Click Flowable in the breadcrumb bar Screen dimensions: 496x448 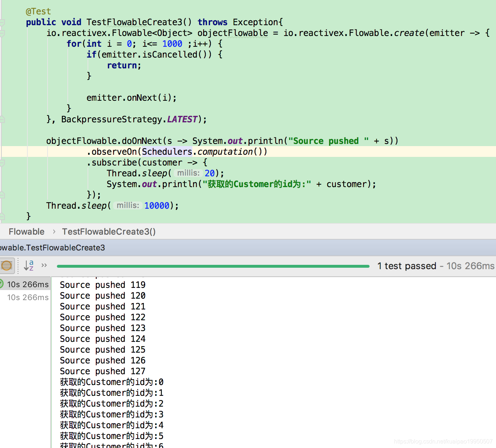coord(26,231)
